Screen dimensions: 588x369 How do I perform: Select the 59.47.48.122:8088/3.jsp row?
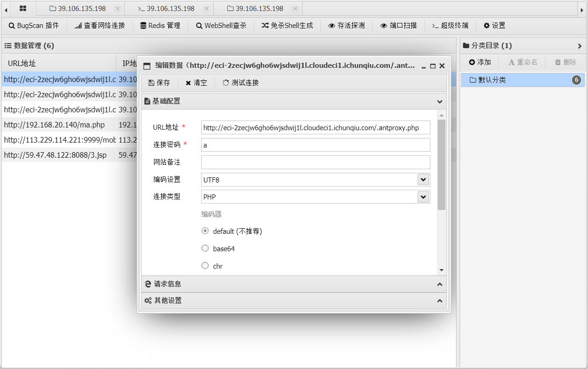[x=229, y=155]
